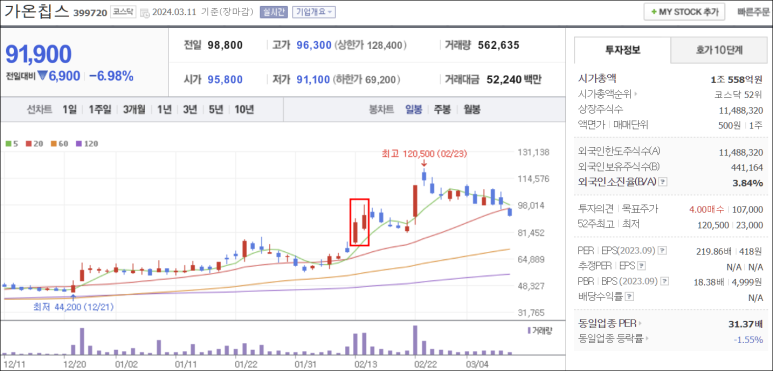
Task: Click the arrow next to 시가총액순위
Action: pos(635,94)
